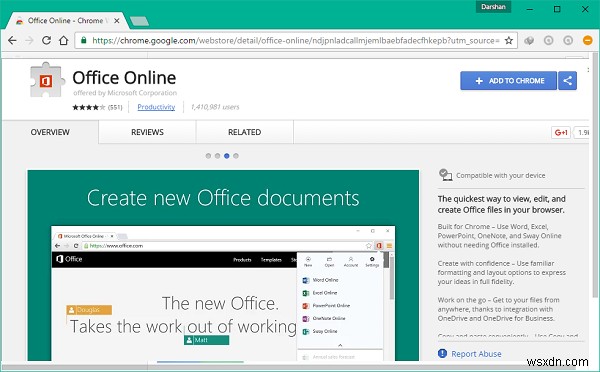Screen dimensions: 600x372
Task: Open the Darshan profile switcher
Action: pos(493,7)
